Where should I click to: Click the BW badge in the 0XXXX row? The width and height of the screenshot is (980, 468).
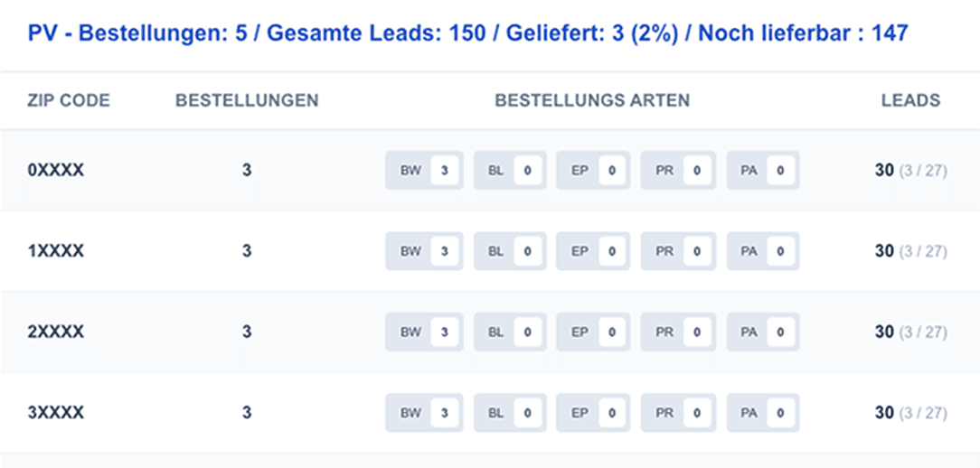424,170
